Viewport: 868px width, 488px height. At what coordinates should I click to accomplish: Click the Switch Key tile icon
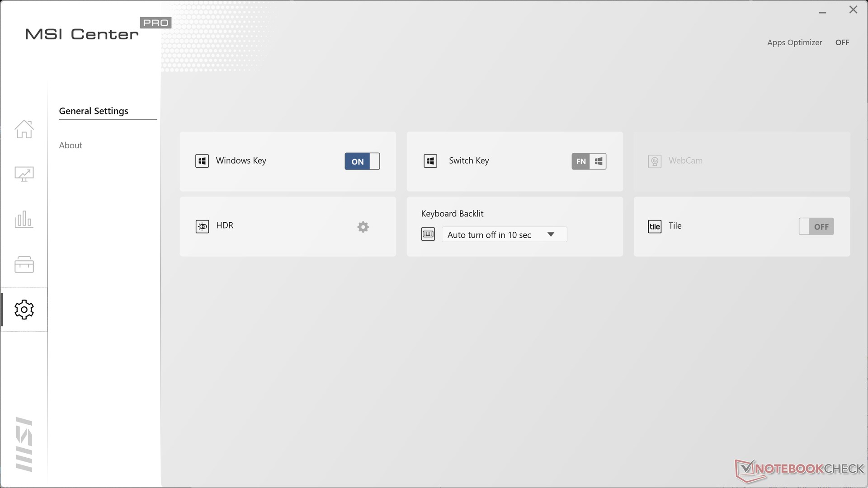pos(430,161)
